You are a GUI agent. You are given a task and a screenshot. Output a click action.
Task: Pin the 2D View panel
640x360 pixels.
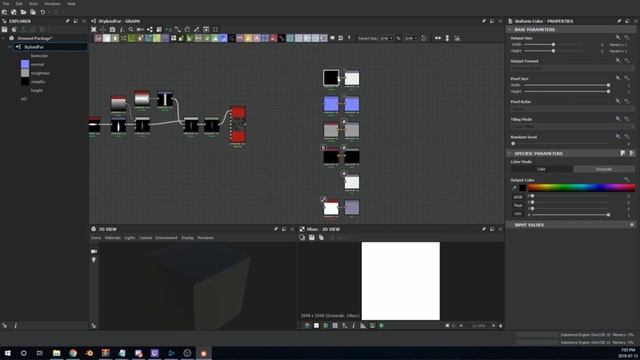pos(484,229)
